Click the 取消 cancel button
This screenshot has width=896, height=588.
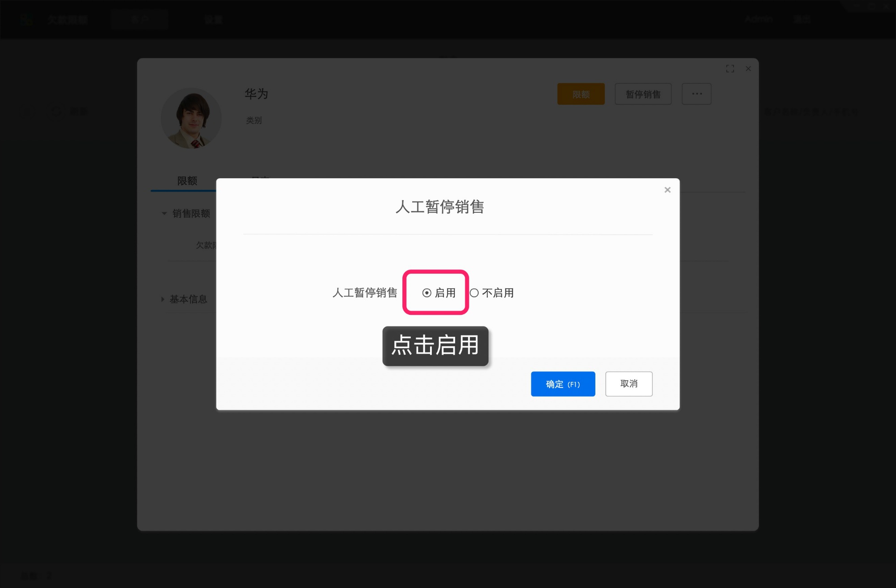pos(629,384)
